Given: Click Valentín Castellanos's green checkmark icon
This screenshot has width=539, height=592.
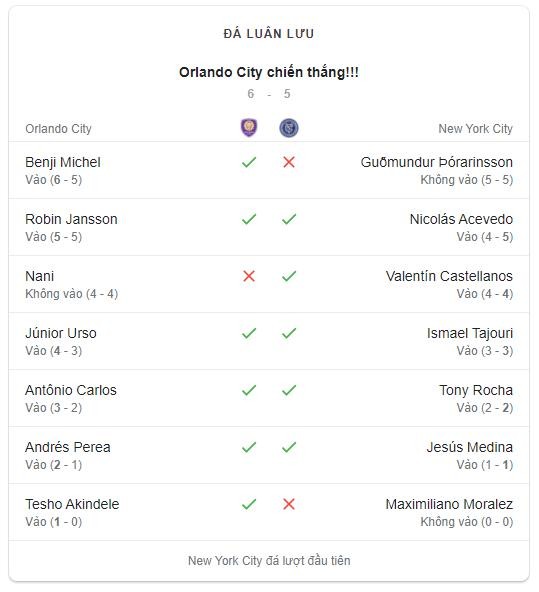Looking at the screenshot, I should click(x=289, y=276).
